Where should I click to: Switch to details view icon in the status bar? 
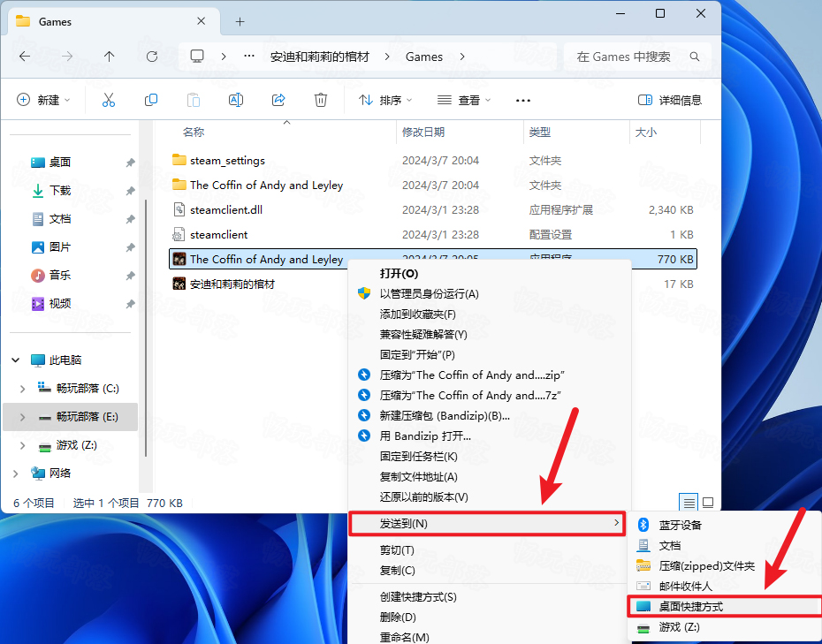tap(689, 503)
